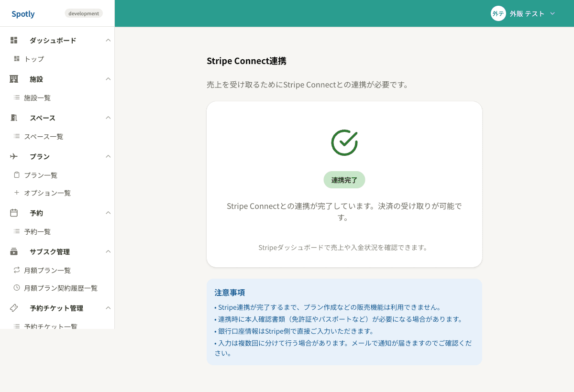Click the plus icon beside オプション一覧
This screenshot has height=392, width=574.
pos(17,193)
